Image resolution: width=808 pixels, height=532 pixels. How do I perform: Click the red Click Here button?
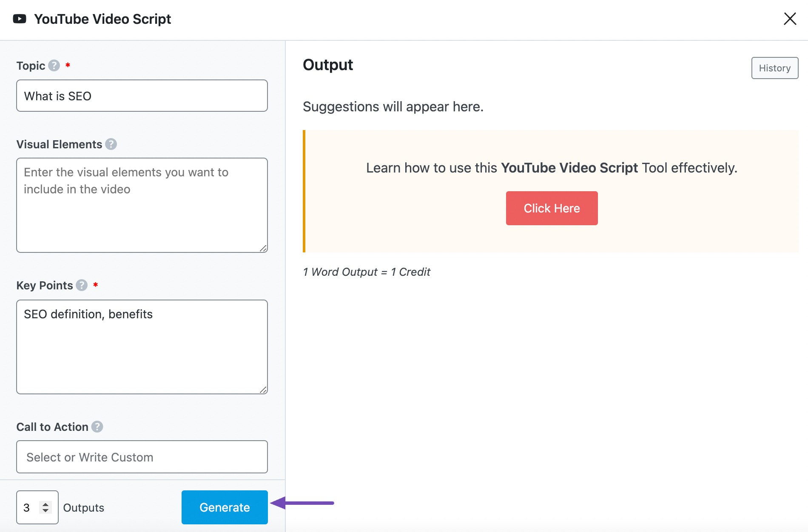552,208
